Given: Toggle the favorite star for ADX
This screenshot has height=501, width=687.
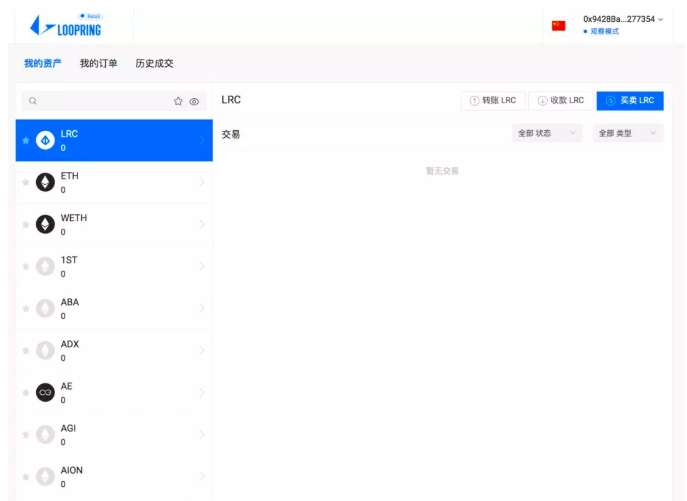Looking at the screenshot, I should pos(26,351).
